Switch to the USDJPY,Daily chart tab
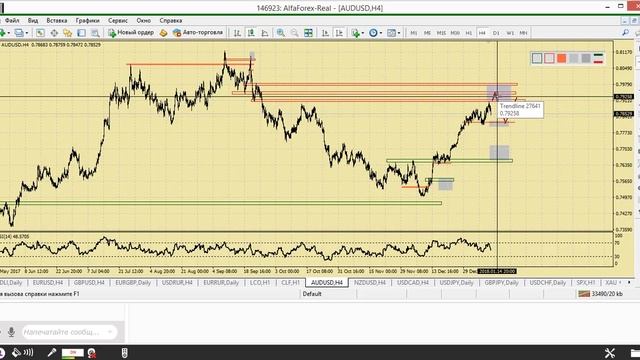The width and height of the screenshot is (640, 360). click(457, 282)
